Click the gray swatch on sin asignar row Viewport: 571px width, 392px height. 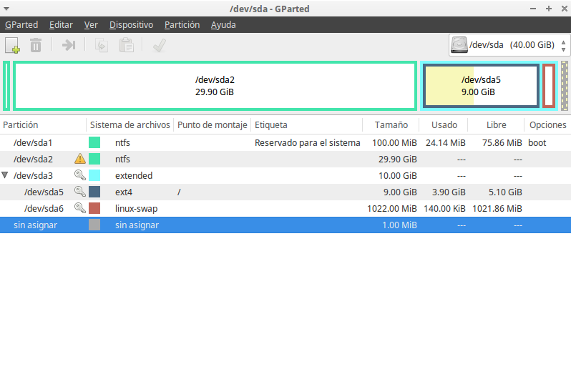pos(94,225)
